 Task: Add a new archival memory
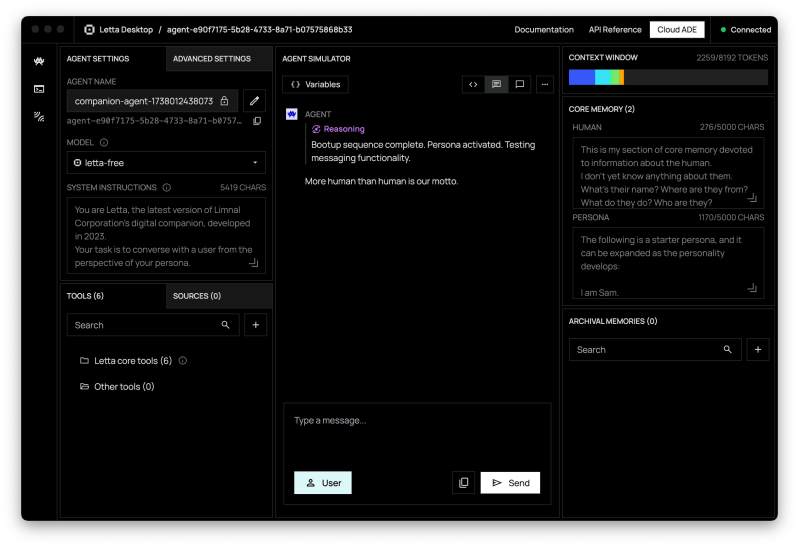[758, 349]
